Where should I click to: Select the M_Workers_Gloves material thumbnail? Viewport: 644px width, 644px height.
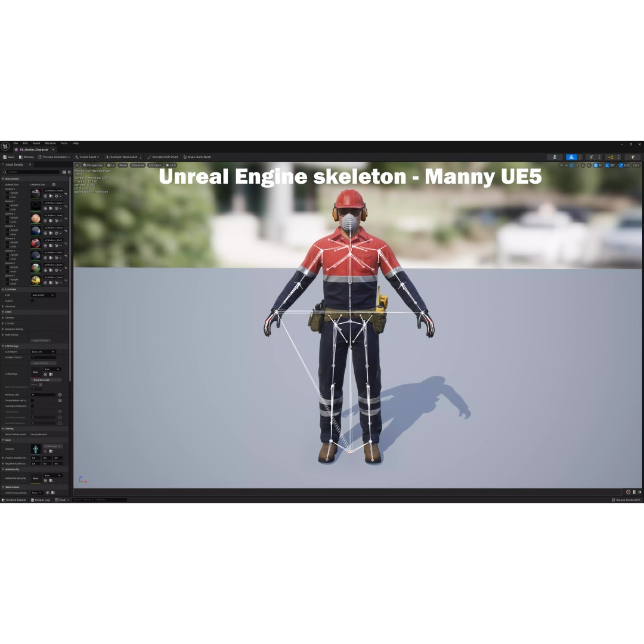(36, 230)
